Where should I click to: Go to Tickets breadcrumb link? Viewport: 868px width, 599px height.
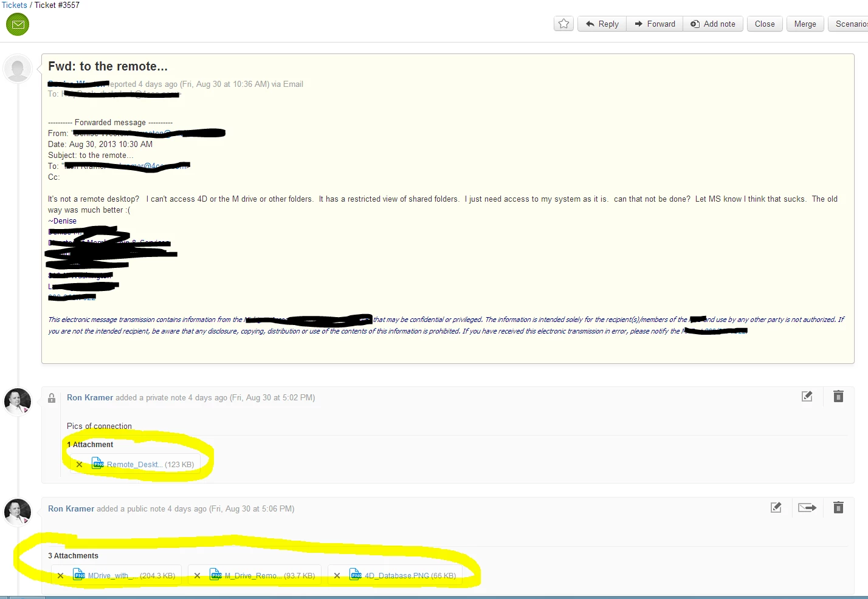point(14,5)
